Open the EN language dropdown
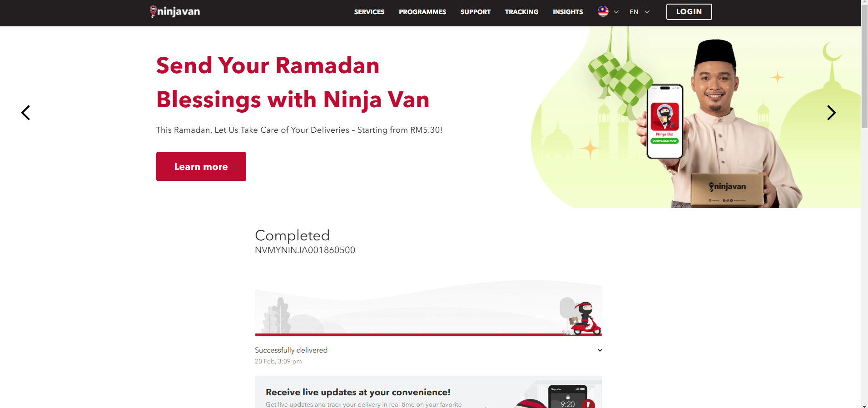 640,12
